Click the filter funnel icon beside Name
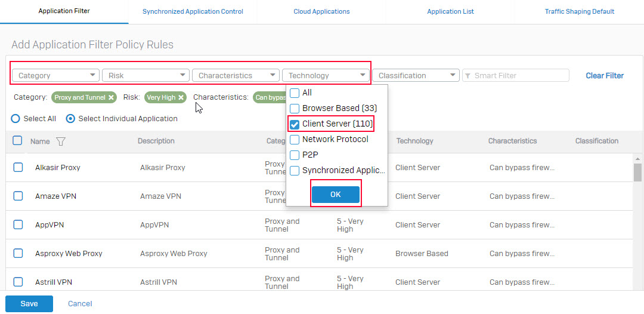 [61, 141]
